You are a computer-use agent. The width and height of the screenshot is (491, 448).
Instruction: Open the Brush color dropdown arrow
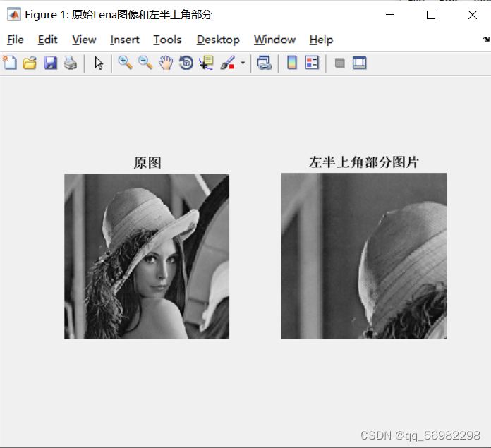(x=243, y=63)
